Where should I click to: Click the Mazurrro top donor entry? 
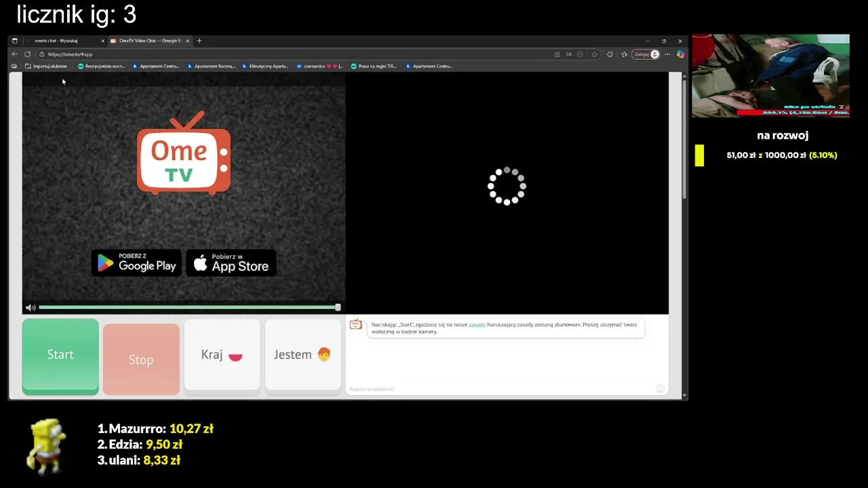[x=155, y=429]
